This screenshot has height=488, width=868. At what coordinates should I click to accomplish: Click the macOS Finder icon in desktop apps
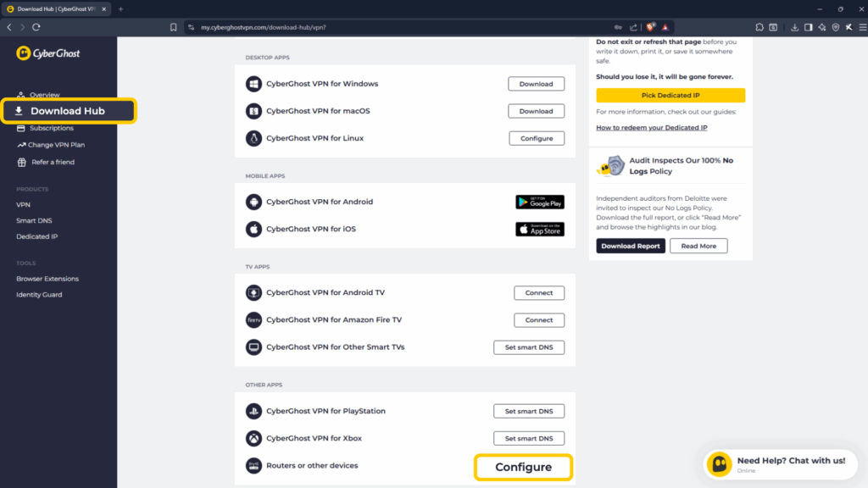coord(253,111)
